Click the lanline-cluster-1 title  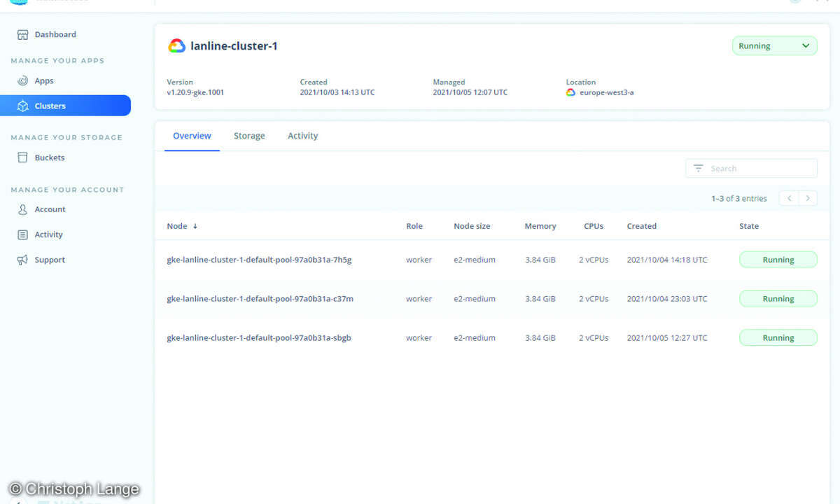point(234,46)
